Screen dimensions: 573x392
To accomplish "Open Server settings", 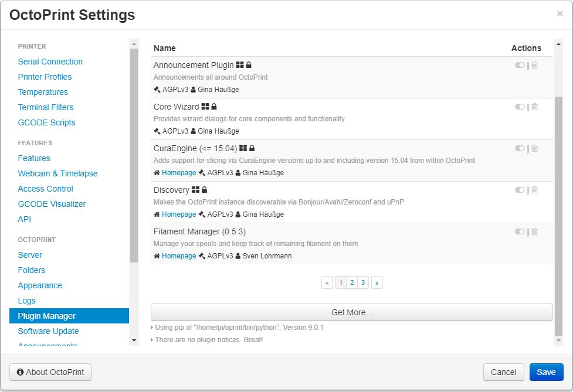I will pos(30,255).
